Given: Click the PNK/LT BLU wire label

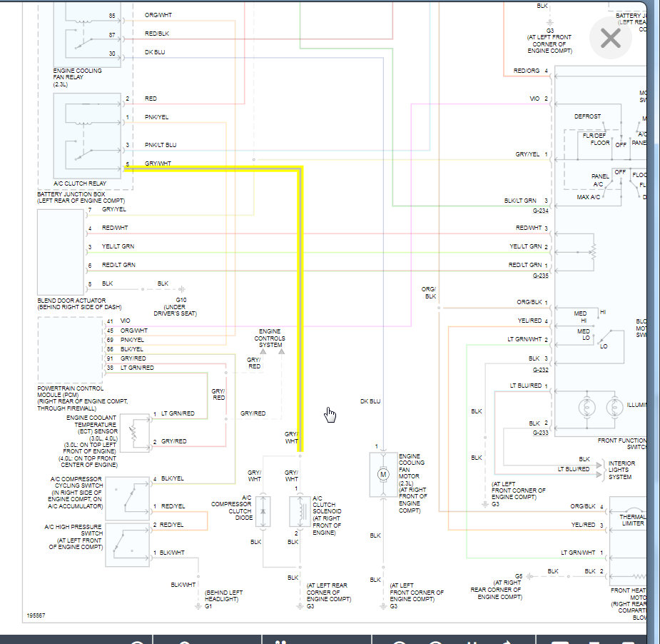Looking at the screenshot, I should (161, 145).
